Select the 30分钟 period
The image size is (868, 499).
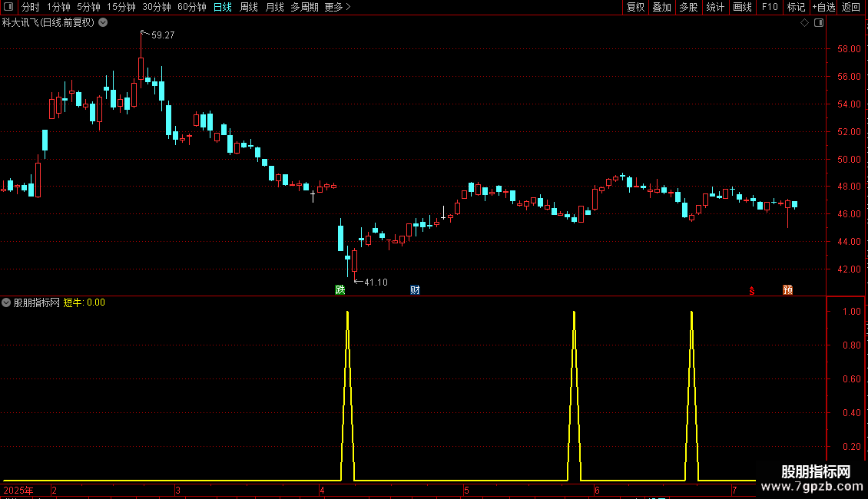pos(157,7)
